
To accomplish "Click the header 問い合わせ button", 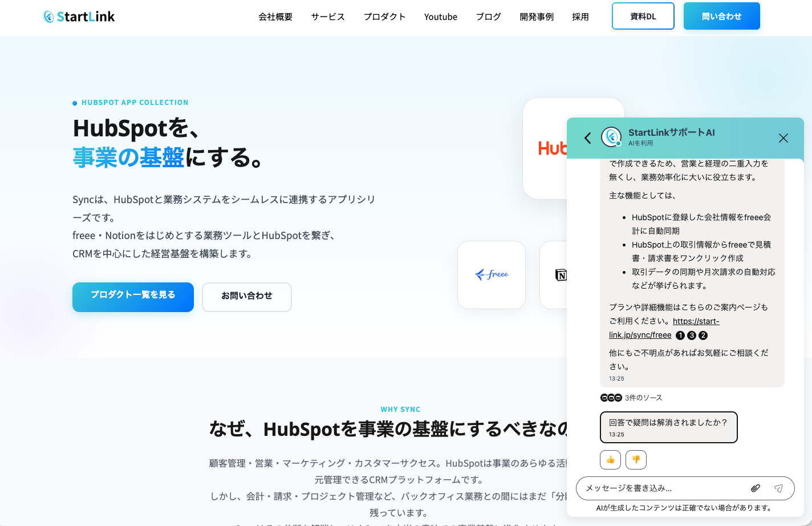I will [x=722, y=16].
